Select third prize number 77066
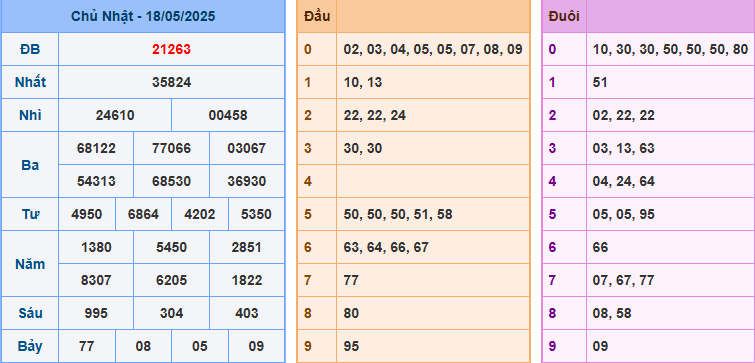755x363 pixels. 171,148
